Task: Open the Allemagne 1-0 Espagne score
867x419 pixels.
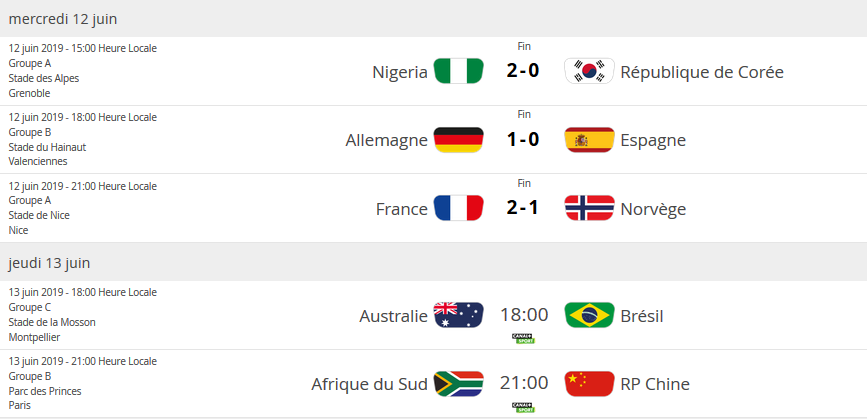Action: coord(524,140)
